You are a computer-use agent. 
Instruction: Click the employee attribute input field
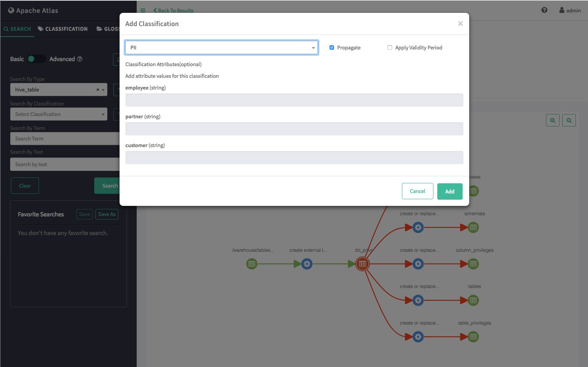click(x=294, y=100)
